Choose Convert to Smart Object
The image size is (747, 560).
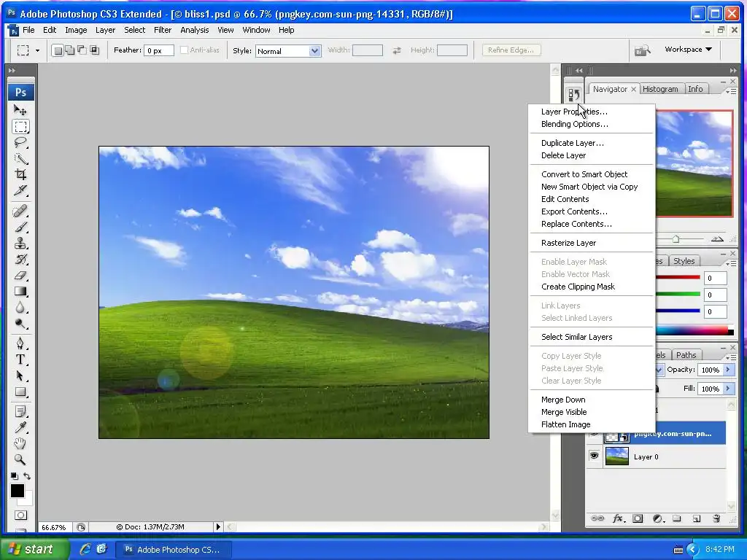pyautogui.click(x=584, y=174)
